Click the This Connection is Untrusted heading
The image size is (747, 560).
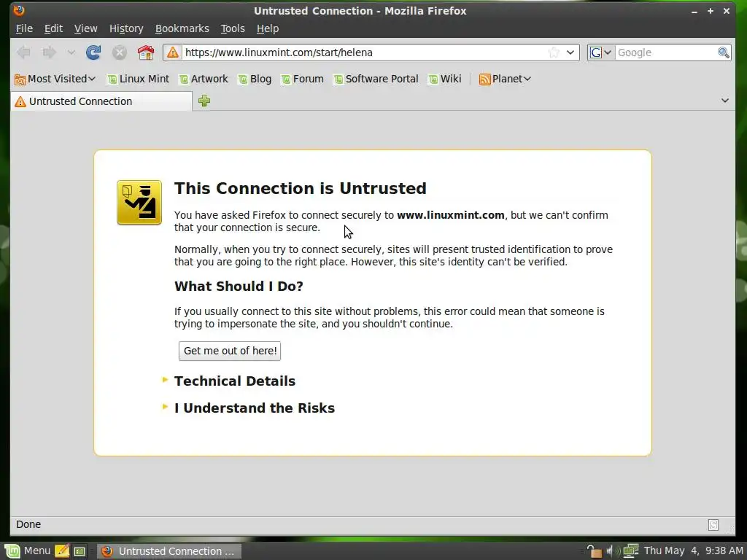[300, 188]
